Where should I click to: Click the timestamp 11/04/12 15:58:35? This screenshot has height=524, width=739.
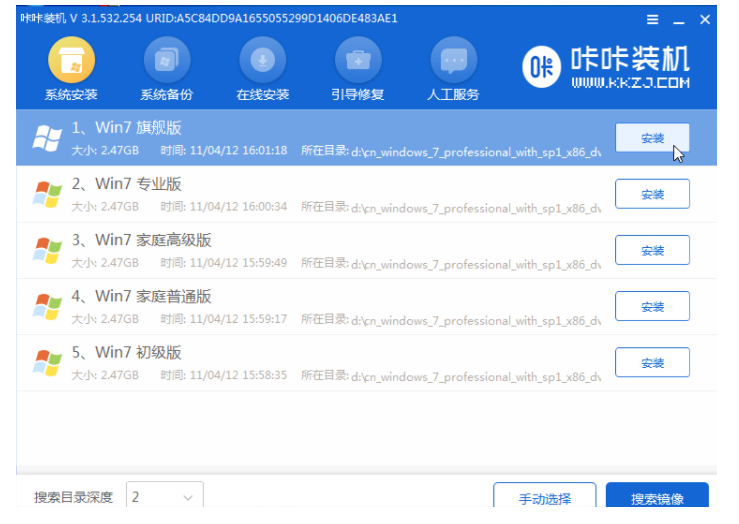tap(238, 375)
